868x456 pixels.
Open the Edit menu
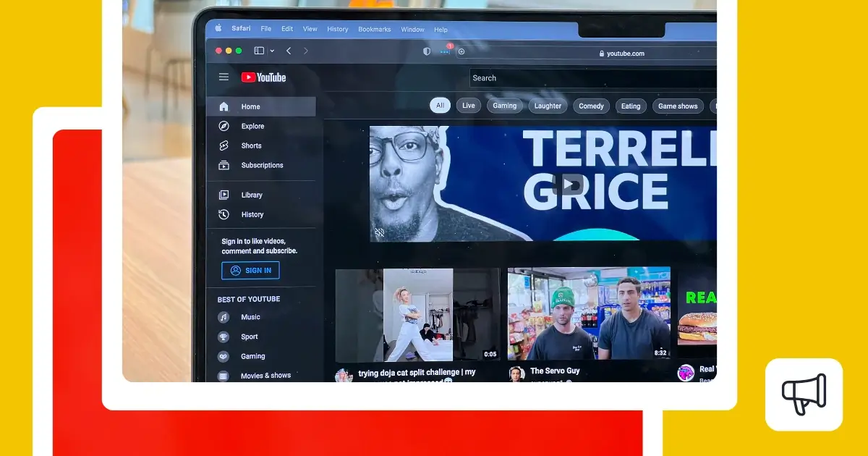287,29
